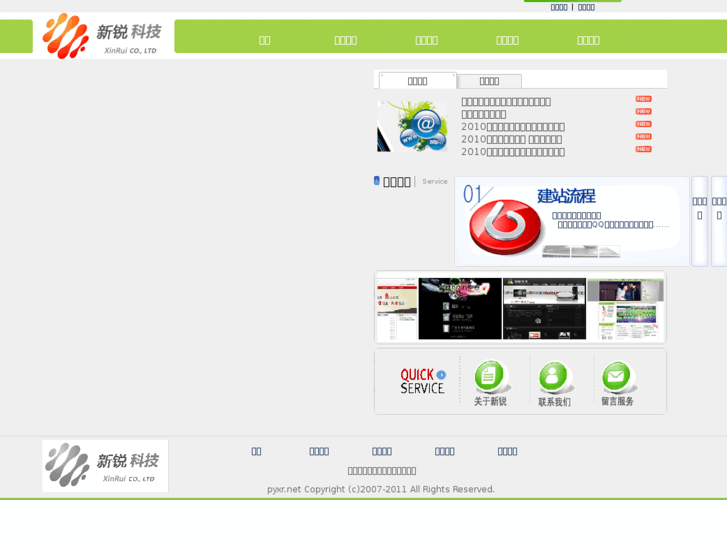The width and height of the screenshot is (727, 545).
Task: Click the last item in the green navigation bar
Action: [588, 40]
